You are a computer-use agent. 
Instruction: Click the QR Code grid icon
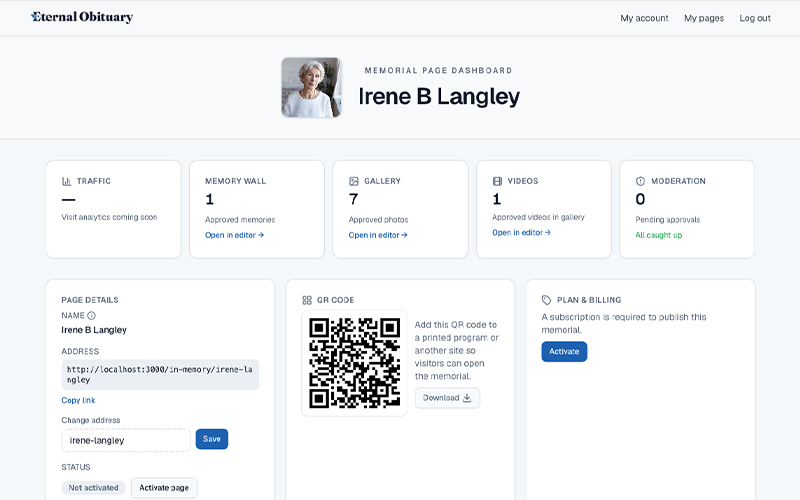(307, 300)
